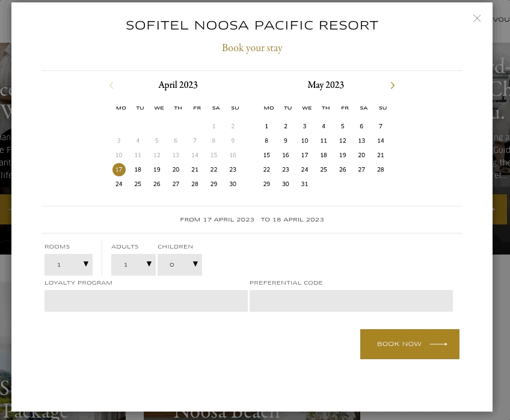
Task: Pick May 14 on the calendar
Action: (x=381, y=141)
